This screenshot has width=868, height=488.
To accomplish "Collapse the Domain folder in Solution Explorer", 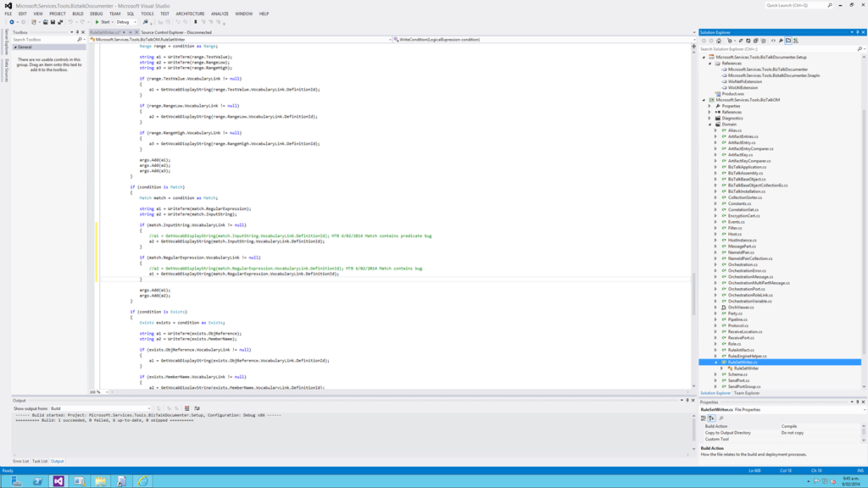I will click(710, 125).
